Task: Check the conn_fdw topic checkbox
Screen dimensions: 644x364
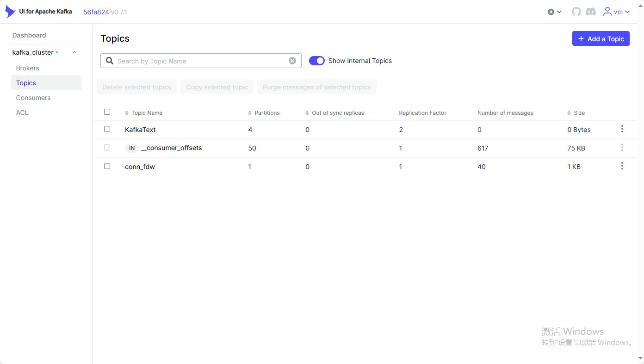Action: click(107, 166)
